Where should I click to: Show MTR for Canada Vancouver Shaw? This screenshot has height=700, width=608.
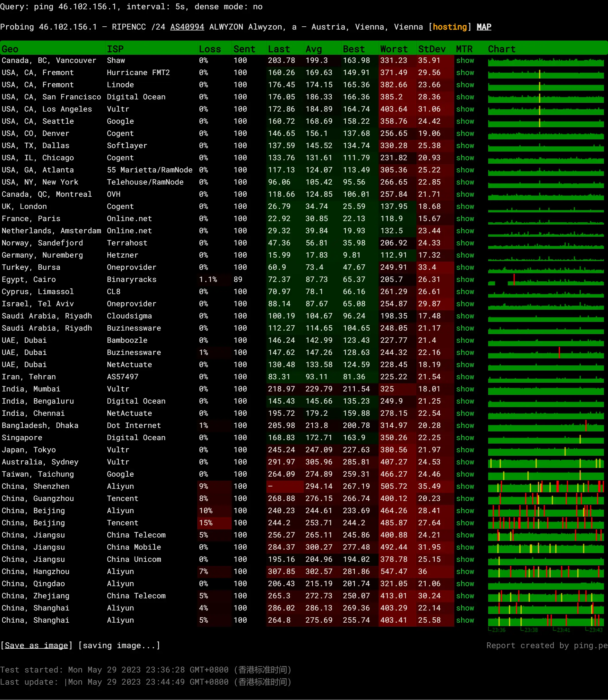[465, 61]
